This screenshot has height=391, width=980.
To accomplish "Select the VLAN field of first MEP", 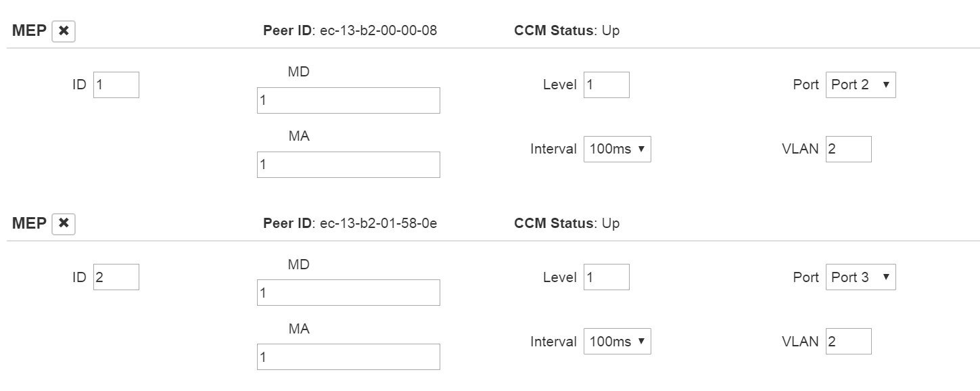I will [x=848, y=149].
